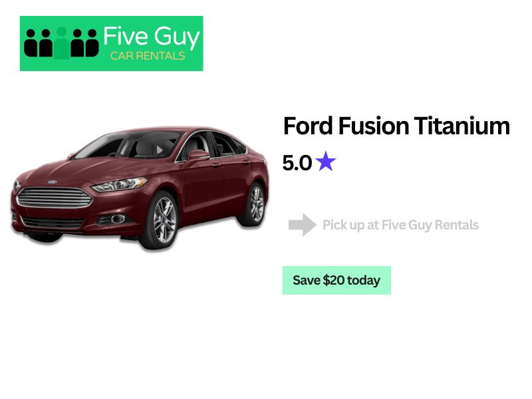This screenshot has height=399, width=532.
Task: Click the 5.0 rating number
Action: tap(297, 163)
